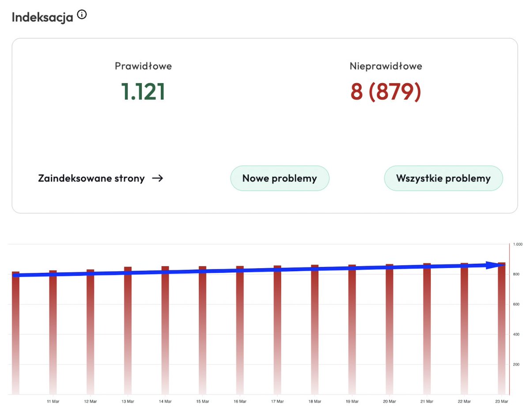Click the 21 Mar date label
Viewport: 530px width, 420px height.
pos(427,401)
